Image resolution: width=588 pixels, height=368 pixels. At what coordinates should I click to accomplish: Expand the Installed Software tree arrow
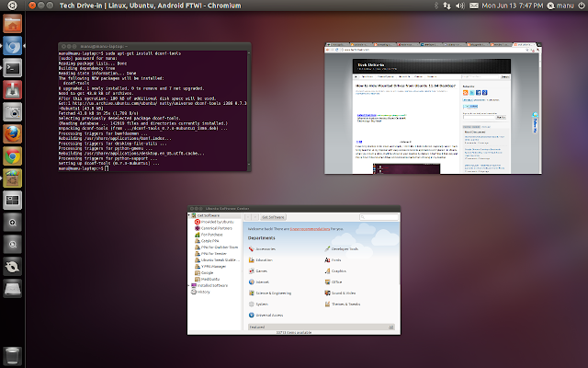coord(189,286)
